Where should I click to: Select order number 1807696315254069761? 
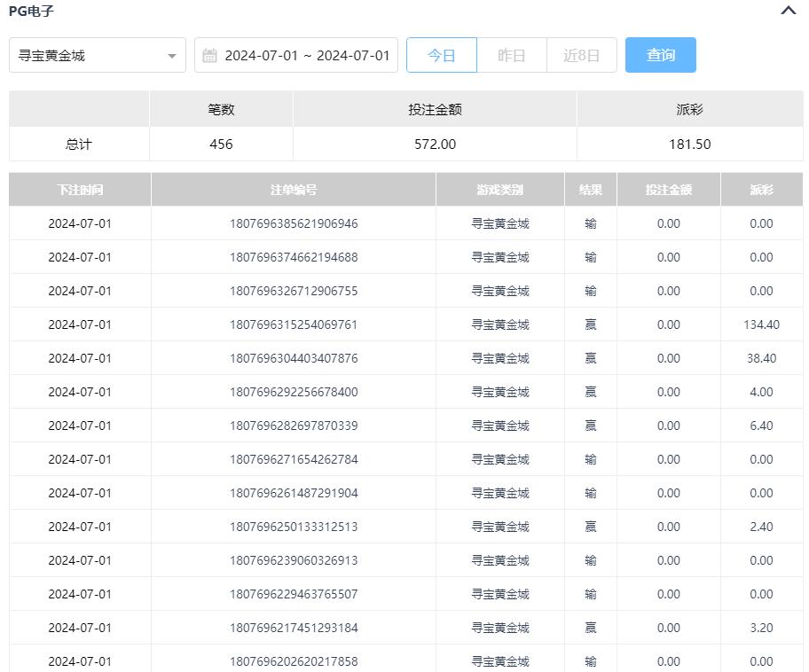pos(294,324)
